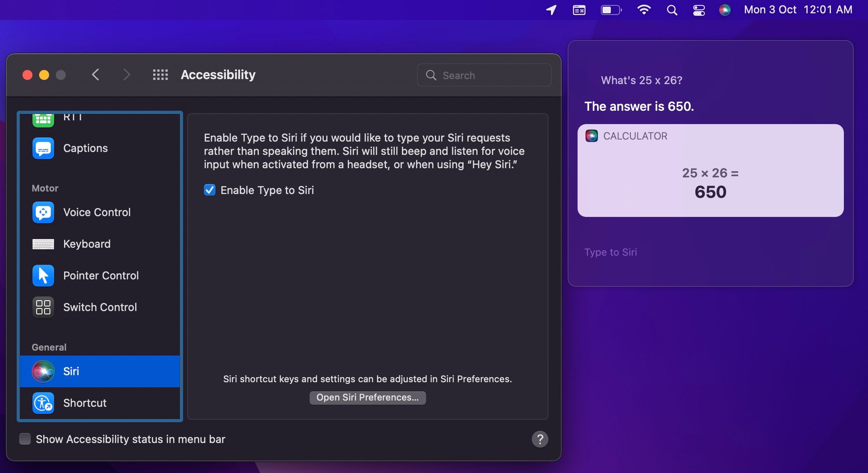The image size is (868, 473).
Task: Open Control Center in menu bar
Action: [x=699, y=10]
